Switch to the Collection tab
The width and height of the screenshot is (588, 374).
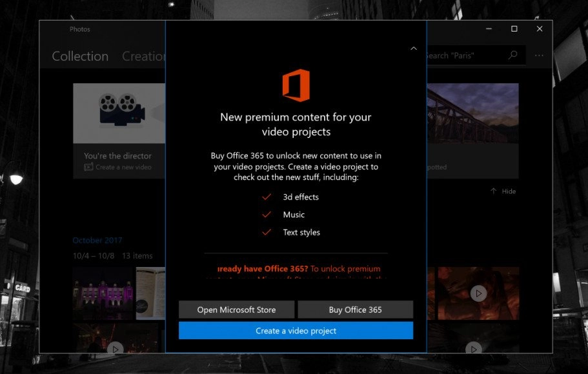[80, 56]
